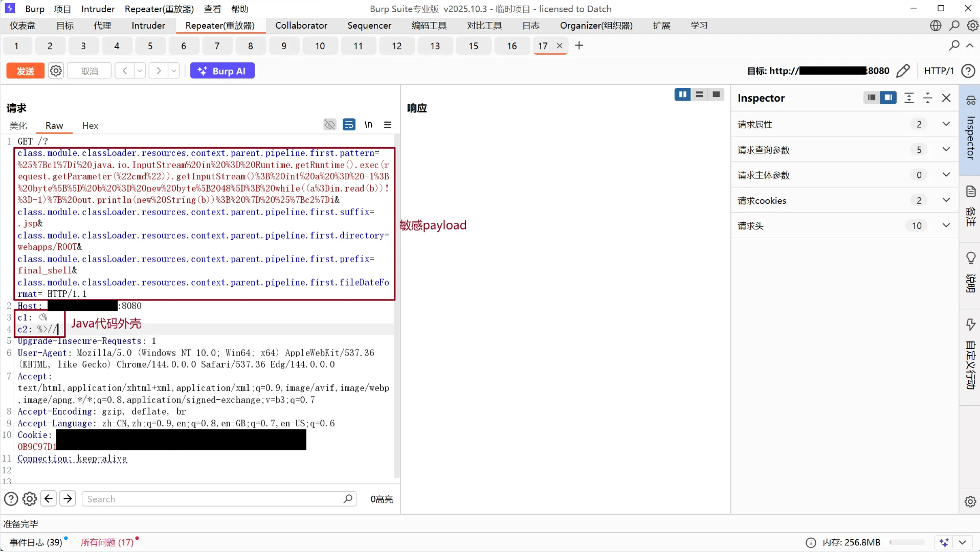Select the Raw request tab

coord(54,126)
